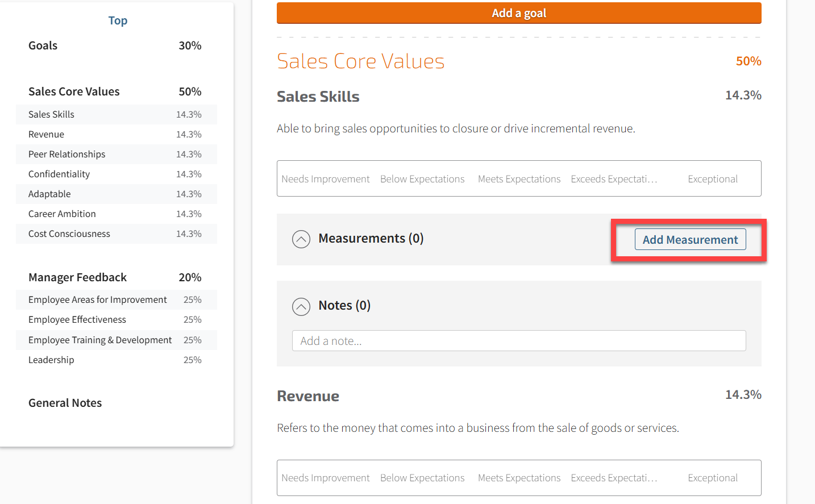The image size is (815, 504).
Task: Rate Sales Skills as Below Expectations
Action: pos(422,179)
